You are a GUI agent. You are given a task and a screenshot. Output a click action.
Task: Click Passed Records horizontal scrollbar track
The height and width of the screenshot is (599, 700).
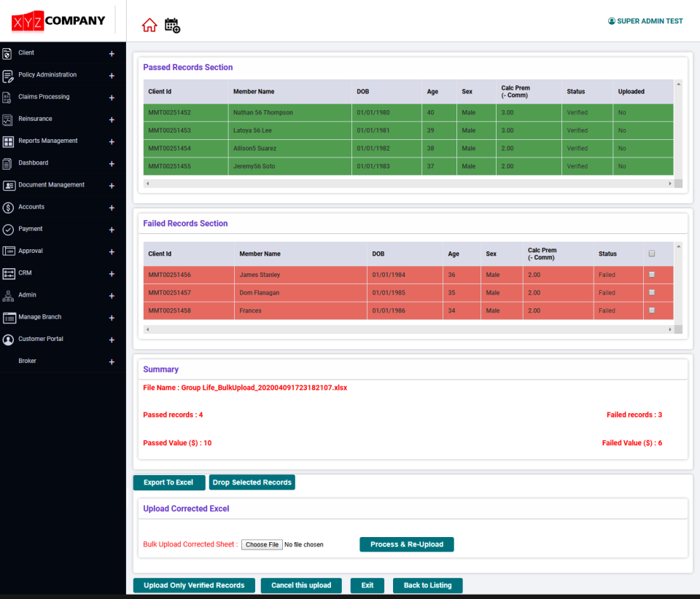[x=408, y=184]
